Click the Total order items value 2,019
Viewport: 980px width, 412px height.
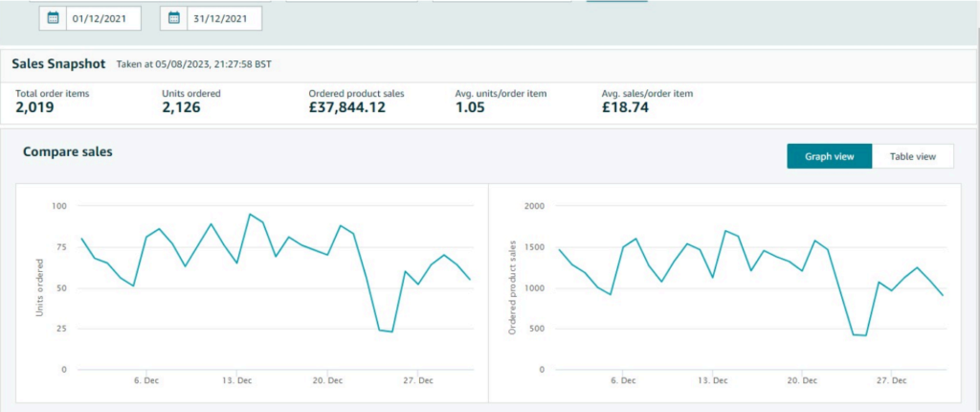(x=34, y=107)
